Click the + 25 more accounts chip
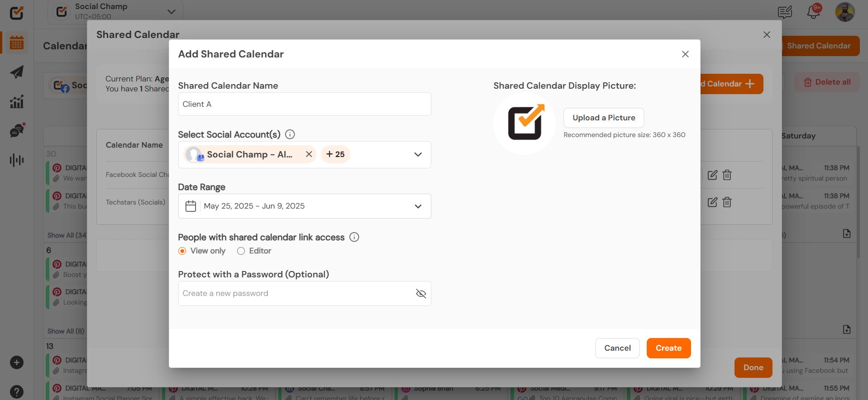 (x=335, y=154)
